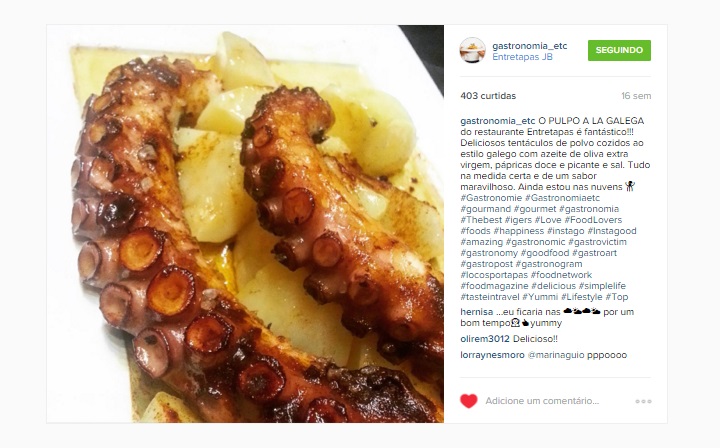Visit commenter lorraynesmoro's profile
This screenshot has height=448, width=720.
click(492, 355)
